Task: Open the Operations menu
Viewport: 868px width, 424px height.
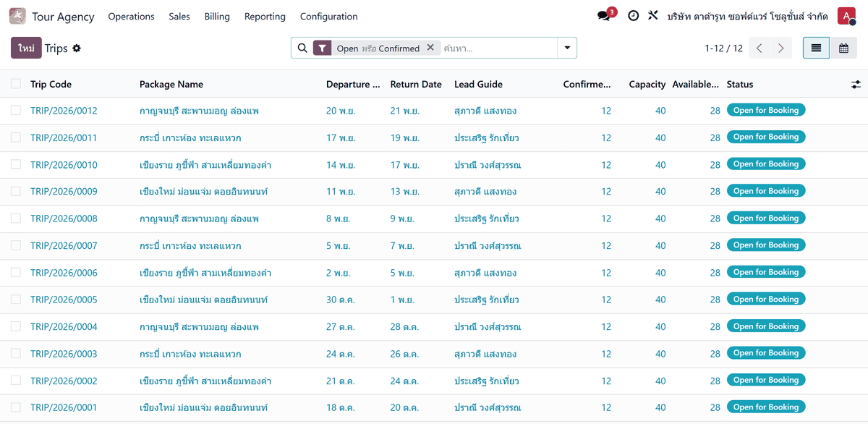Action: (131, 16)
